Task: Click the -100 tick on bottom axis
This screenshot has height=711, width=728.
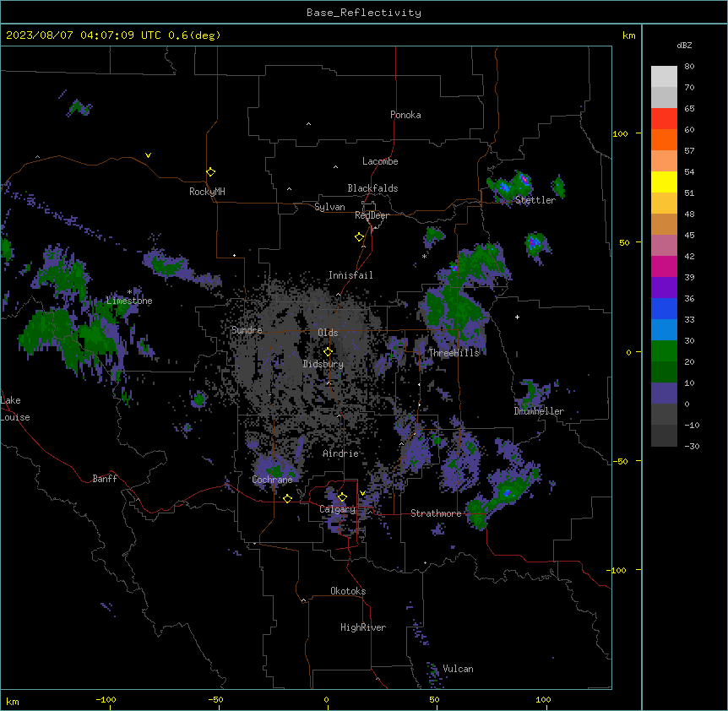Action: click(106, 699)
